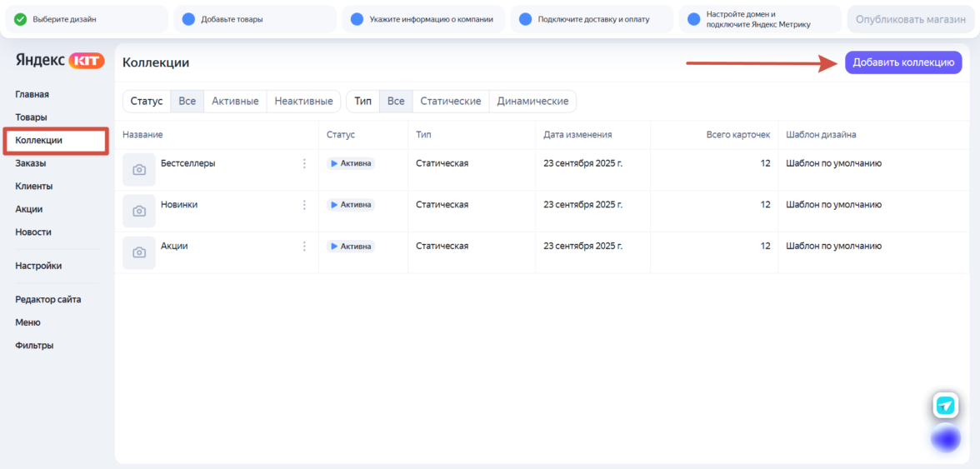The width and height of the screenshot is (980, 469).
Task: Open the Telegram chat icon
Action: point(945,406)
